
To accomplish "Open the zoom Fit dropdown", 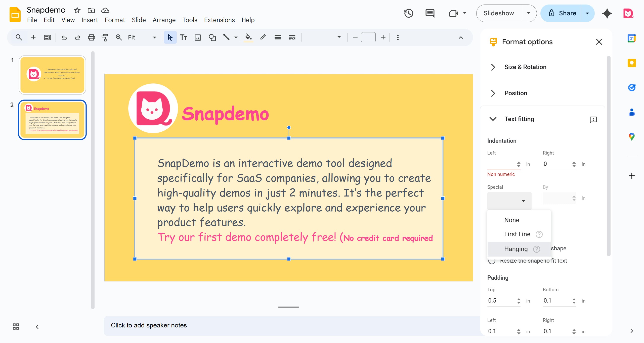I will coord(142,37).
